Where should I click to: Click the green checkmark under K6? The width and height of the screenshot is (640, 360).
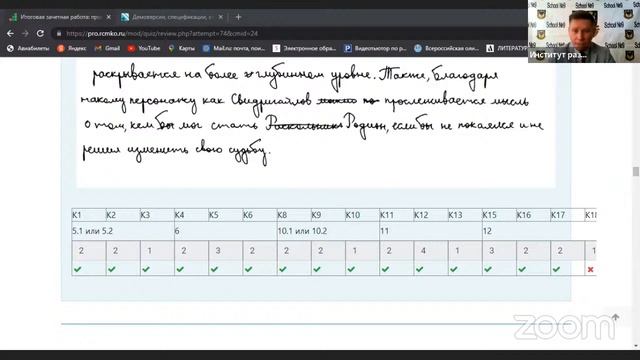249,269
